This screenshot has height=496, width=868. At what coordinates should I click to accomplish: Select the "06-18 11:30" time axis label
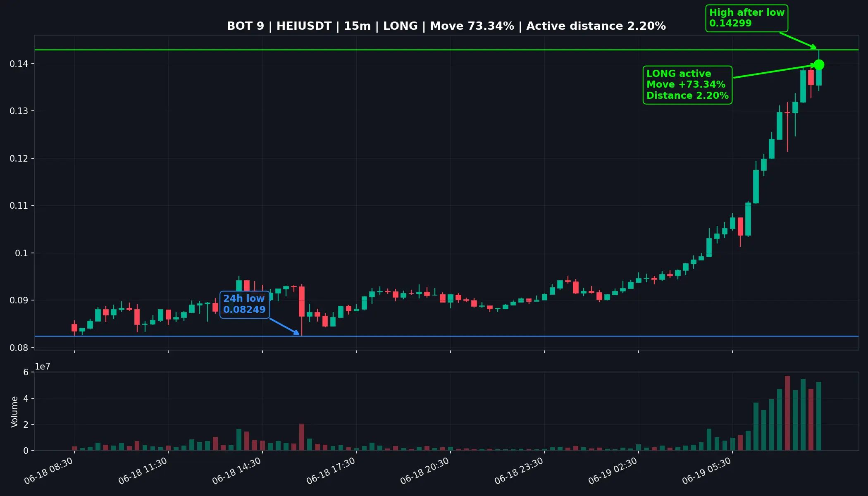pos(143,471)
